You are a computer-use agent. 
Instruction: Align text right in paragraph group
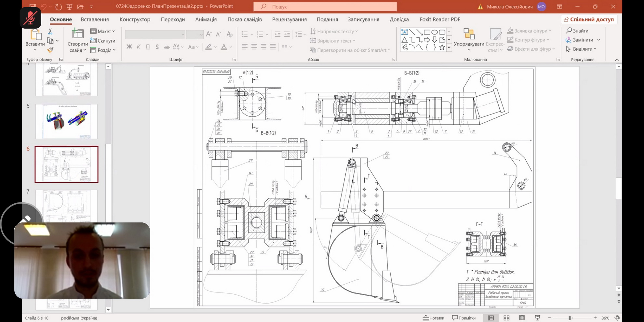[x=263, y=47]
